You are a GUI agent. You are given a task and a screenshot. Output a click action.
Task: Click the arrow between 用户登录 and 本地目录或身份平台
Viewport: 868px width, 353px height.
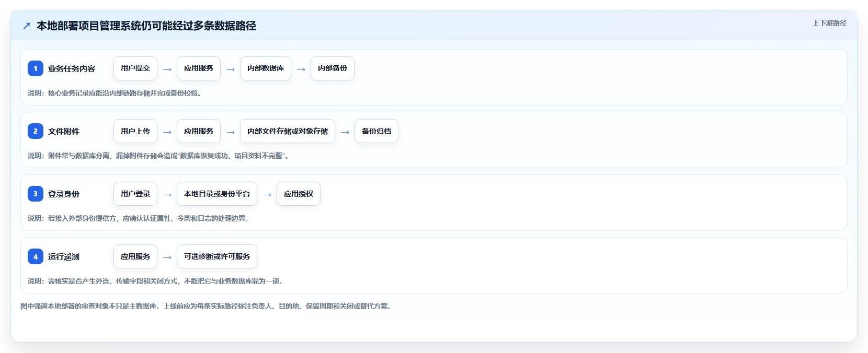pyautogui.click(x=167, y=195)
